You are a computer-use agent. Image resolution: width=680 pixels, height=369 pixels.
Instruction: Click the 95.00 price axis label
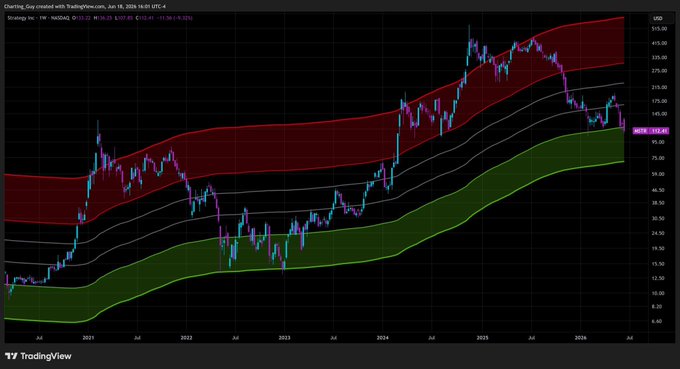pos(657,142)
